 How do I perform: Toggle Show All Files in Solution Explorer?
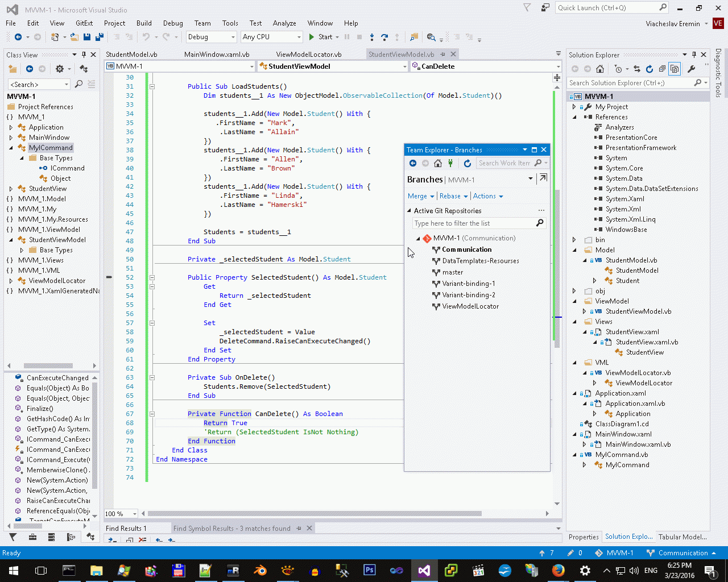(x=675, y=69)
